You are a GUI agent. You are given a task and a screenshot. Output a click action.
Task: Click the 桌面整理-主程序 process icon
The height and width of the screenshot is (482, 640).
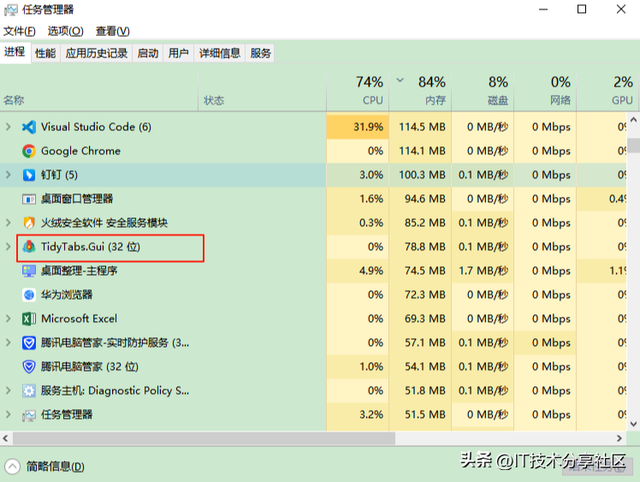(29, 271)
